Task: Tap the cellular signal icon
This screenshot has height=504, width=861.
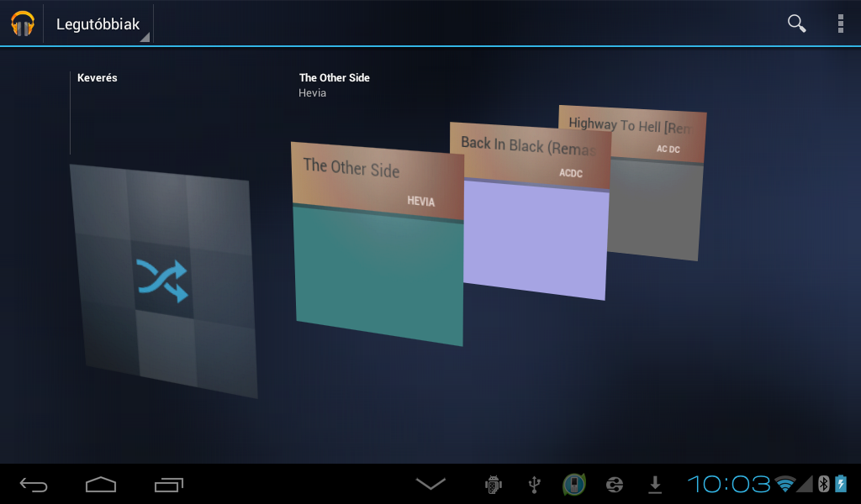Action: (x=805, y=484)
